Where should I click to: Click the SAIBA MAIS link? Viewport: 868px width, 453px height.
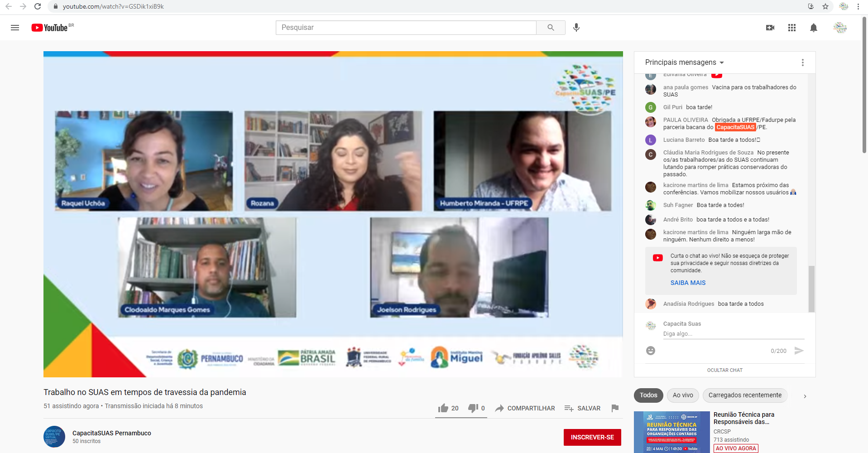coord(688,283)
